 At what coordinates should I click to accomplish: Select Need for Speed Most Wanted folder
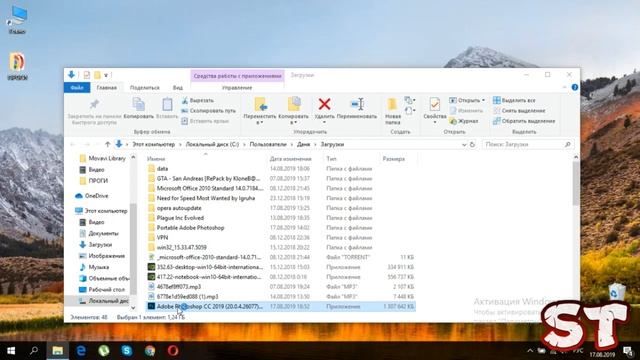coord(280,198)
